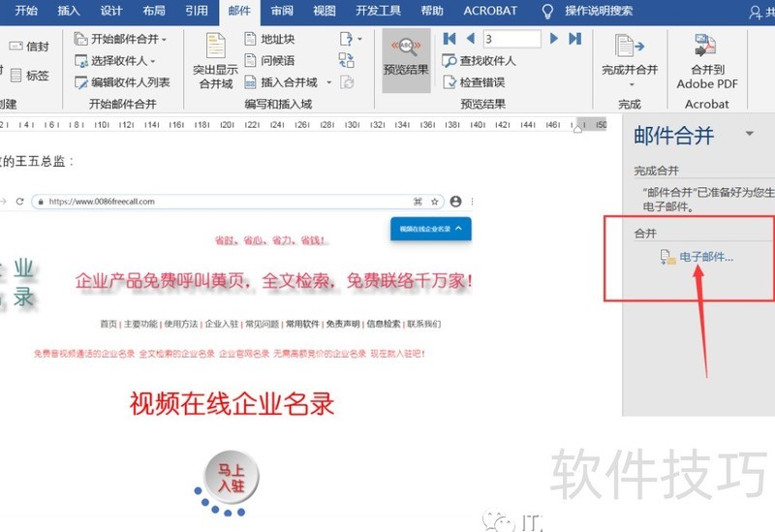
Task: Click 插入合并域 button
Action: click(x=282, y=82)
